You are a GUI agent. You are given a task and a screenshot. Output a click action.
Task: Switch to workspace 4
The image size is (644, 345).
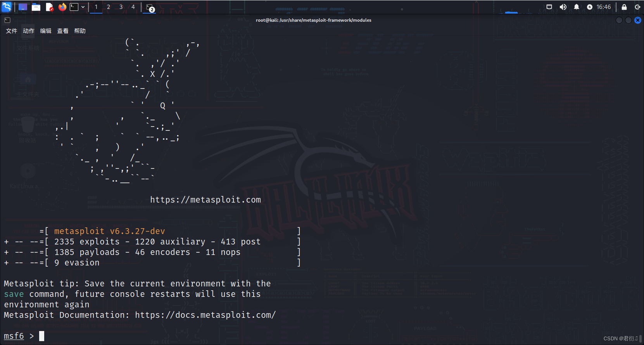click(133, 7)
